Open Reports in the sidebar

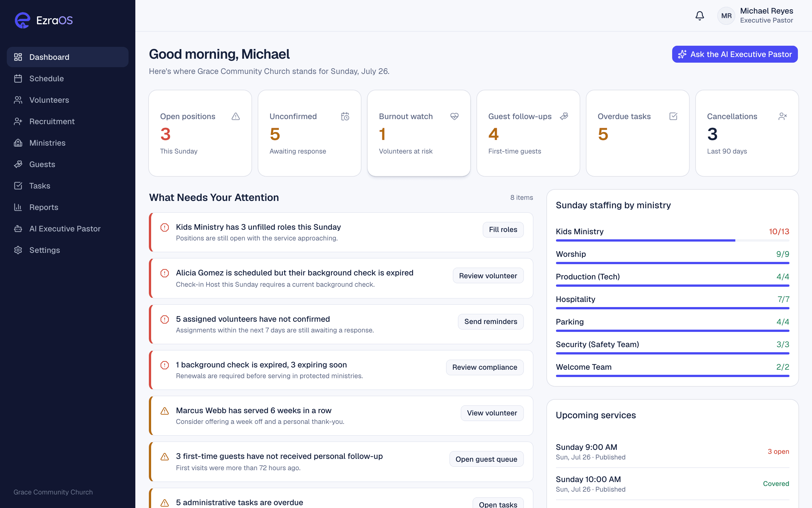click(67, 207)
